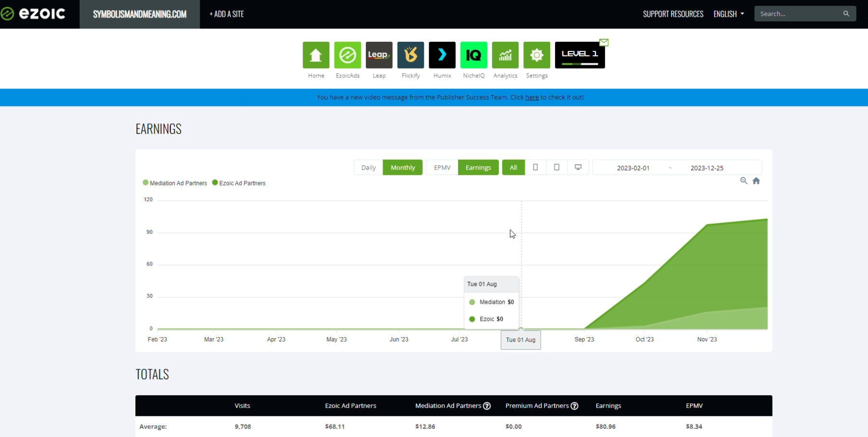The height and width of the screenshot is (437, 868).
Task: Toggle Ezoic Ad Partners legend series
Action: (239, 183)
